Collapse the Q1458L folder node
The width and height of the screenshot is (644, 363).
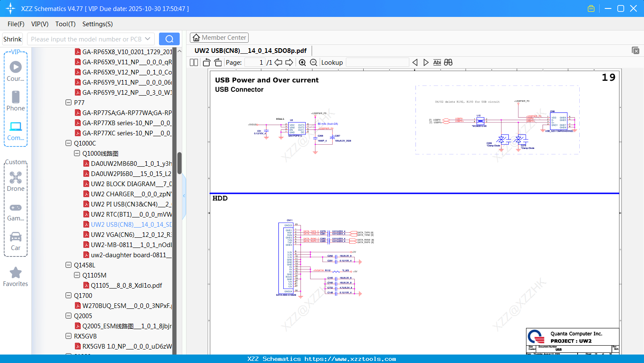coord(69,265)
